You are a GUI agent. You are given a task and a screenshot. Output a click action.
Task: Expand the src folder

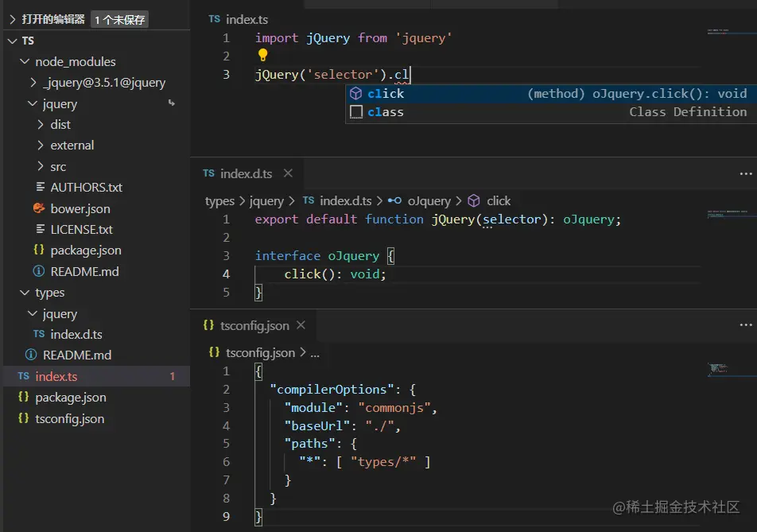click(x=41, y=166)
